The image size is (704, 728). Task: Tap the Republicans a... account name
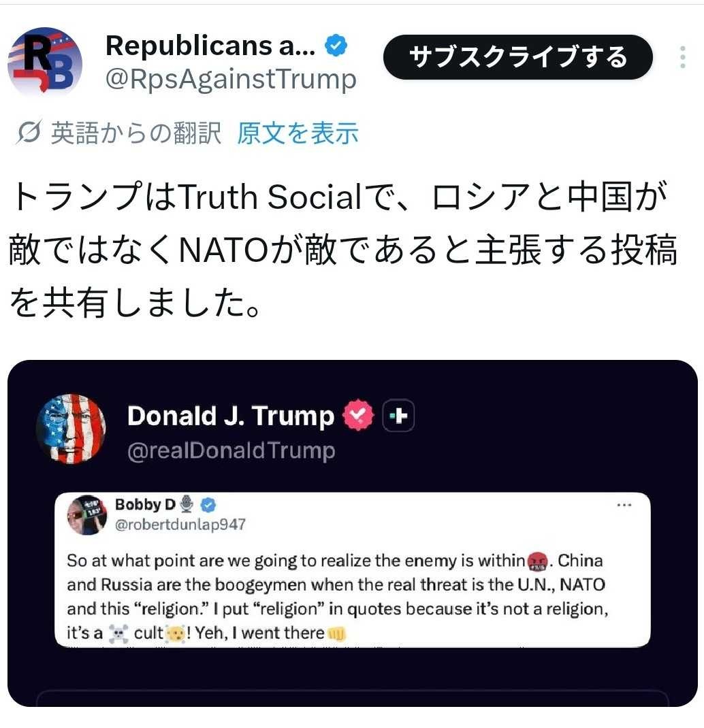click(210, 46)
